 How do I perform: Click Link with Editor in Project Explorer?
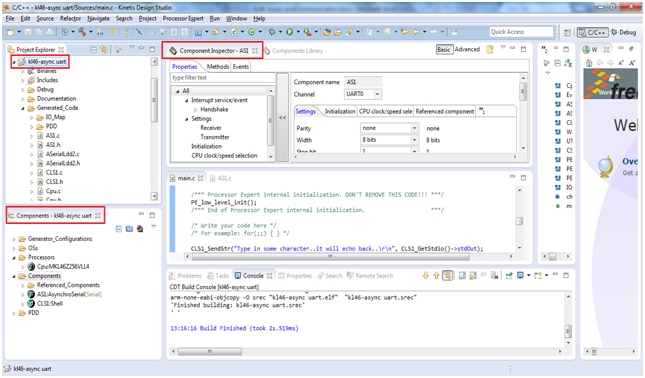[104, 49]
